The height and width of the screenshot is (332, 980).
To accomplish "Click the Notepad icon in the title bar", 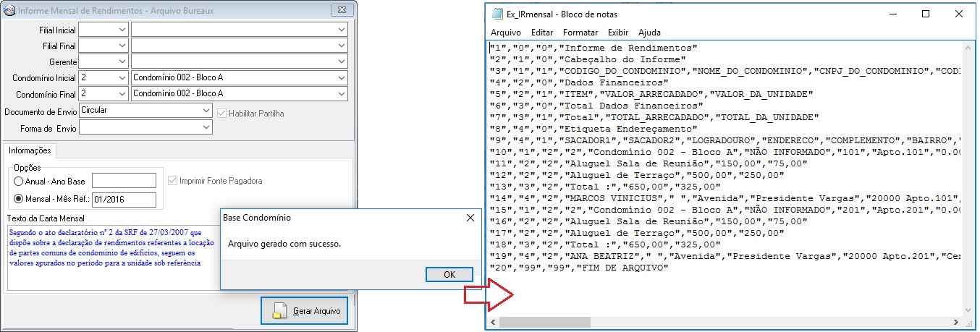I will (x=497, y=14).
